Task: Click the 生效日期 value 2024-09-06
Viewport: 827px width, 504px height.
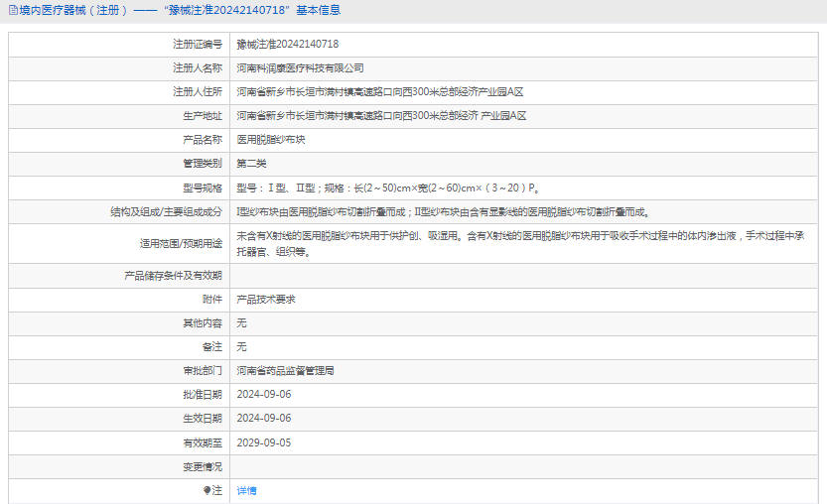Action: pos(264,418)
